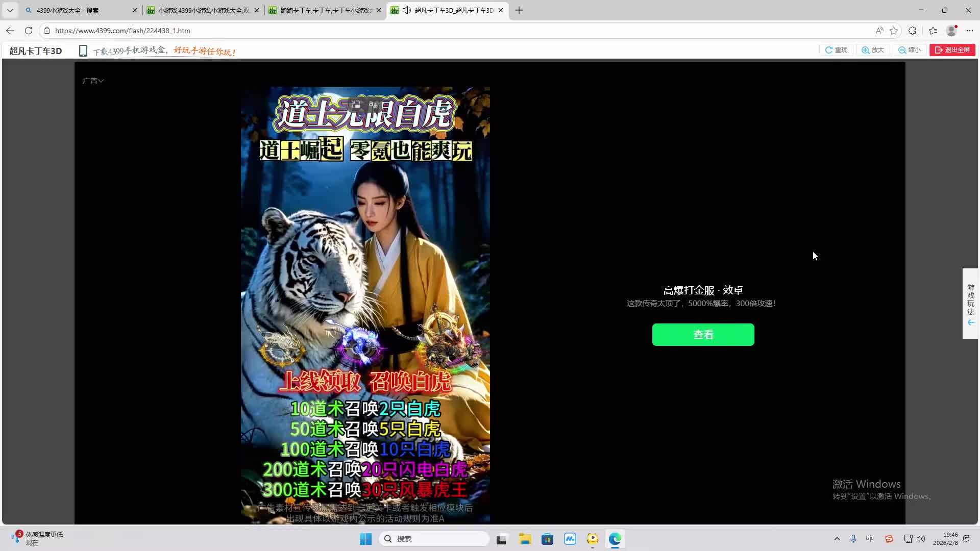Switch to 跑跑卡丁车 tab

pyautogui.click(x=325, y=10)
